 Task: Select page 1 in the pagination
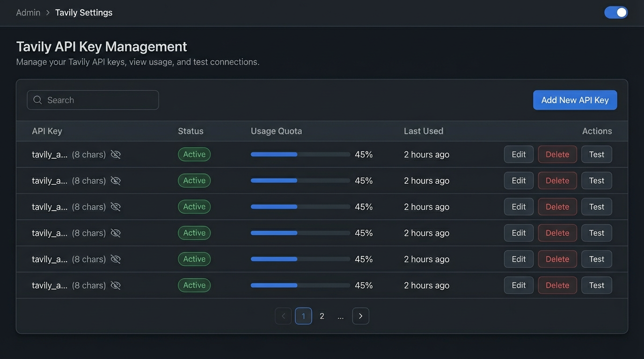(x=303, y=316)
